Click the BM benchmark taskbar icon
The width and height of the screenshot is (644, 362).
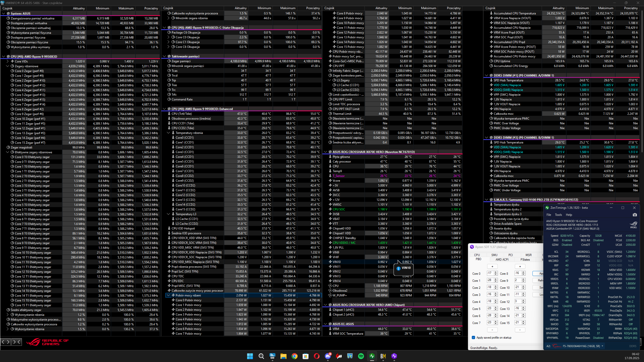(383, 356)
